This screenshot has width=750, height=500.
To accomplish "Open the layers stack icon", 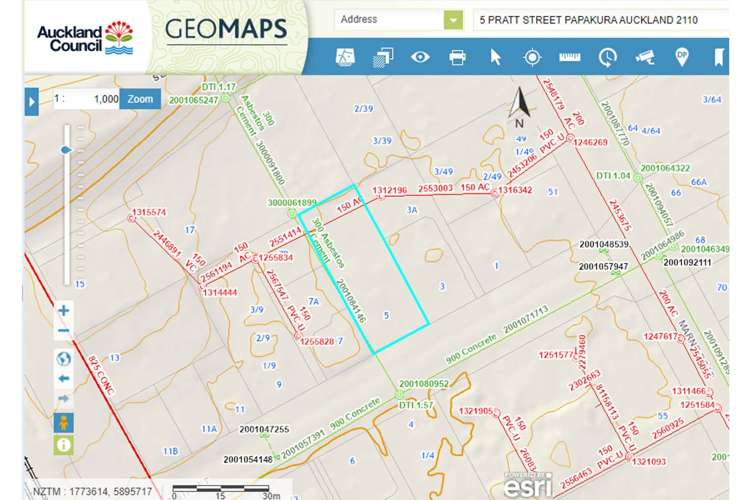I will tap(383, 57).
